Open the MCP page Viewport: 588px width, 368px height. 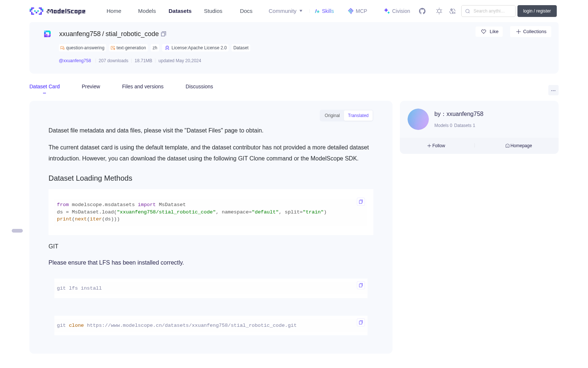(x=358, y=11)
